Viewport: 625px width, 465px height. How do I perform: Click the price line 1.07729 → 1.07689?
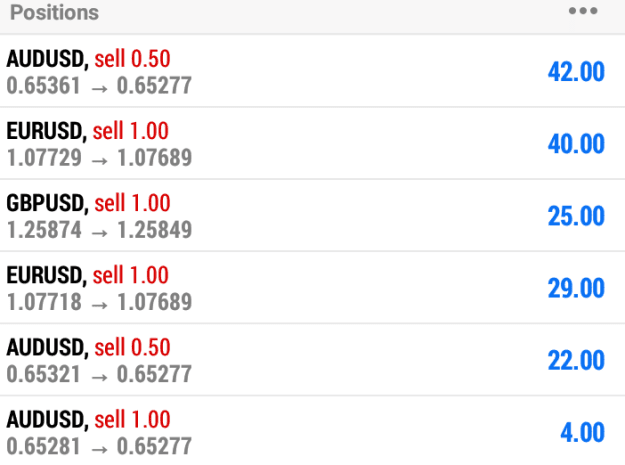click(x=100, y=158)
